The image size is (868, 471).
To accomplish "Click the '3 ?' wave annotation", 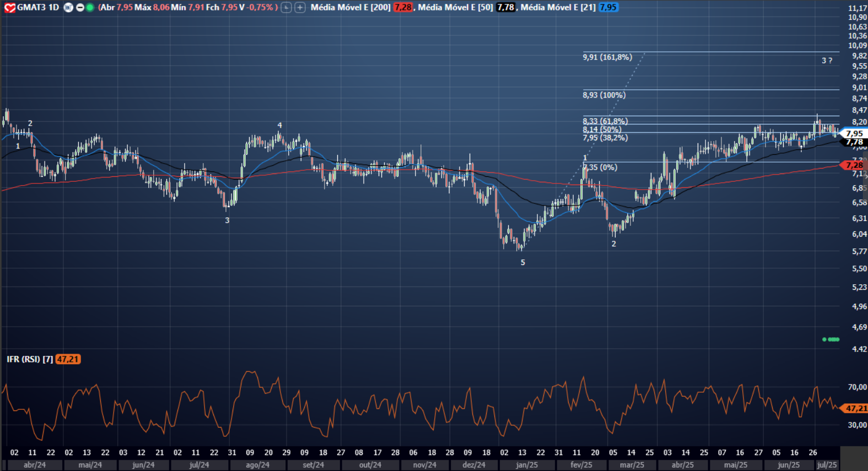I will (827, 61).
